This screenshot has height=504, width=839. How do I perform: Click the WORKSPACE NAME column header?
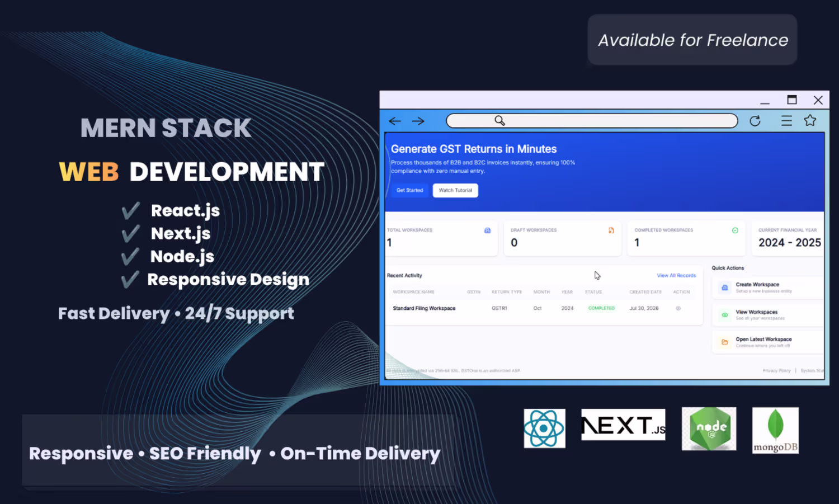point(413,292)
